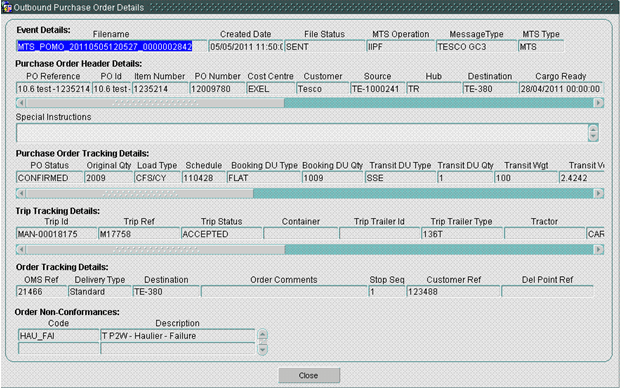The width and height of the screenshot is (624, 390).
Task: Click the Load Type field CFS/CY
Action: coord(158,178)
